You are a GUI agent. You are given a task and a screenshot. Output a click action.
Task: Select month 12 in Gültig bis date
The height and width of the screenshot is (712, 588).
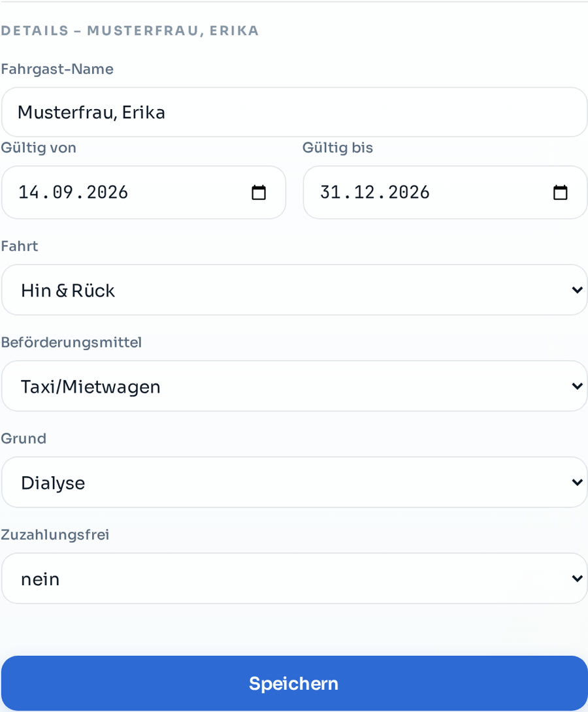click(364, 192)
